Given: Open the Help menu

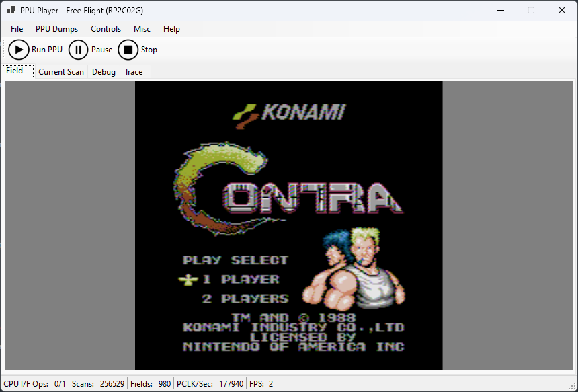Looking at the screenshot, I should tap(171, 29).
